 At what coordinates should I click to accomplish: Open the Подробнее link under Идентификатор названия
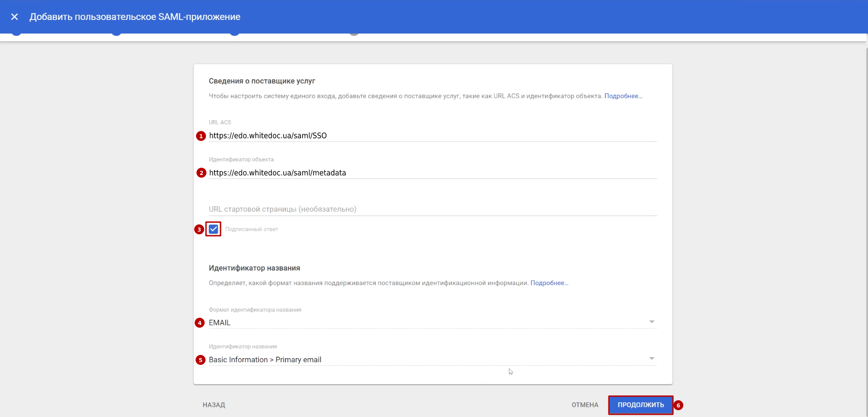(x=549, y=283)
